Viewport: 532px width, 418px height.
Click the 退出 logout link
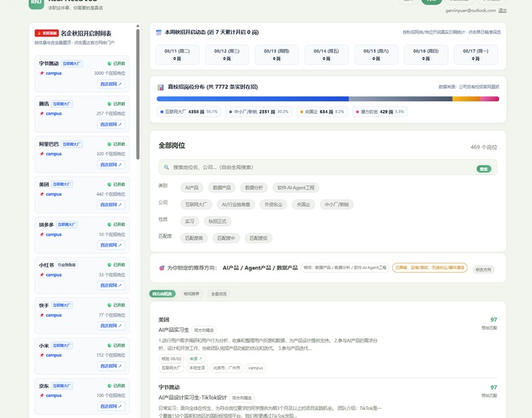[502, 10]
